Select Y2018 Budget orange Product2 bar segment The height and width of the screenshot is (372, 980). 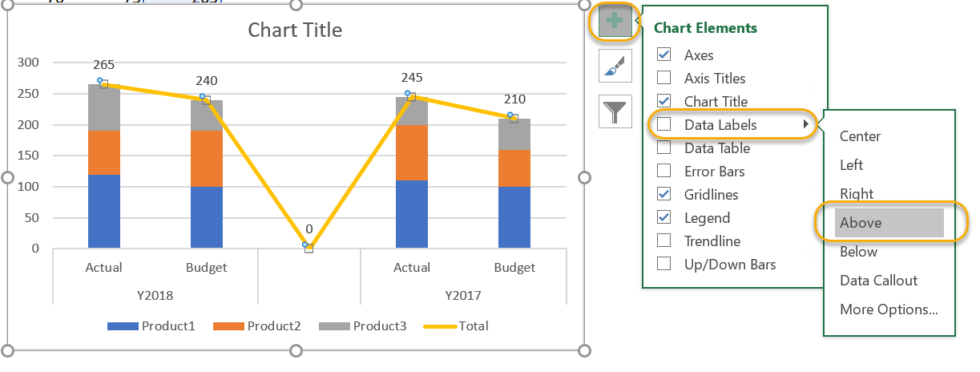pyautogui.click(x=206, y=159)
